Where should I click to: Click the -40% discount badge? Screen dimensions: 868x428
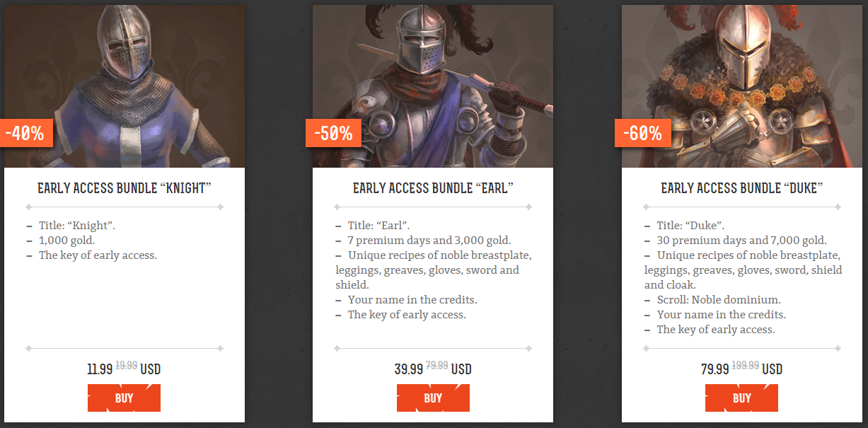[x=25, y=133]
